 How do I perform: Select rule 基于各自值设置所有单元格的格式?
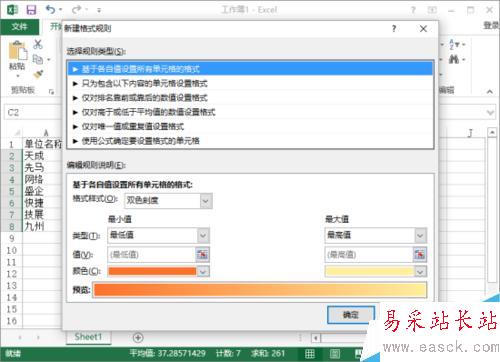click(250, 69)
